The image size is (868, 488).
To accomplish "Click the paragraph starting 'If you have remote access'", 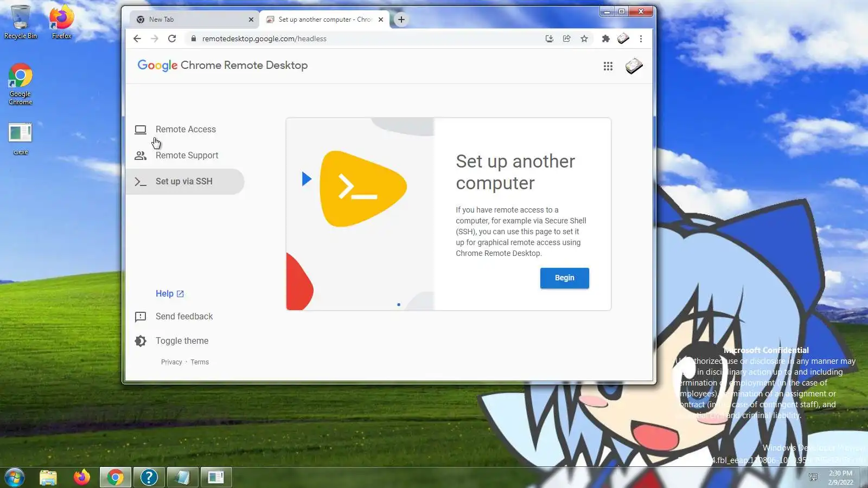I will pyautogui.click(x=521, y=232).
